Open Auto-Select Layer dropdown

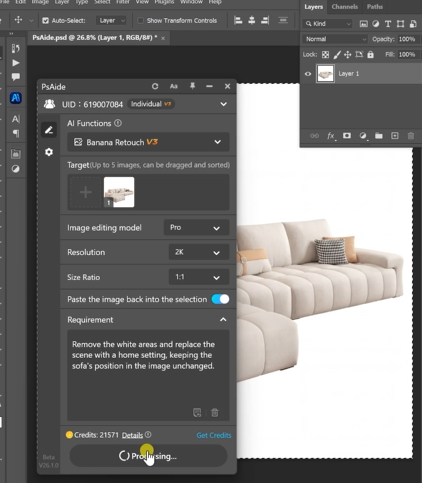111,21
